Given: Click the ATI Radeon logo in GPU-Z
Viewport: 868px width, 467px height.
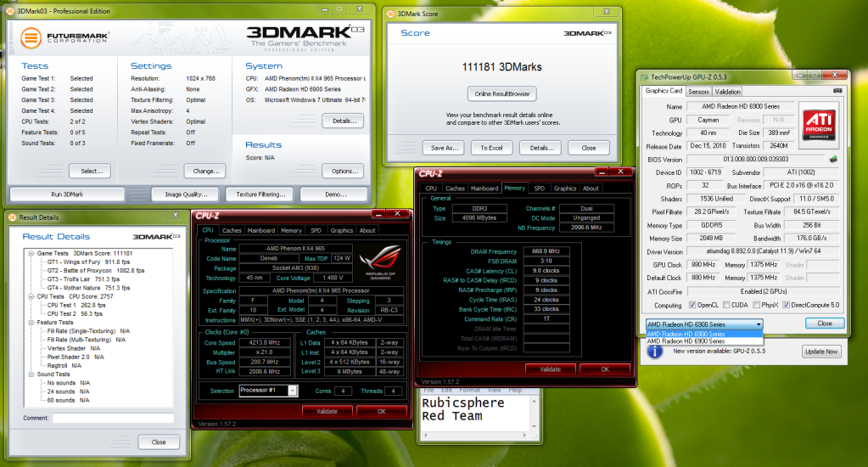Looking at the screenshot, I should [819, 124].
